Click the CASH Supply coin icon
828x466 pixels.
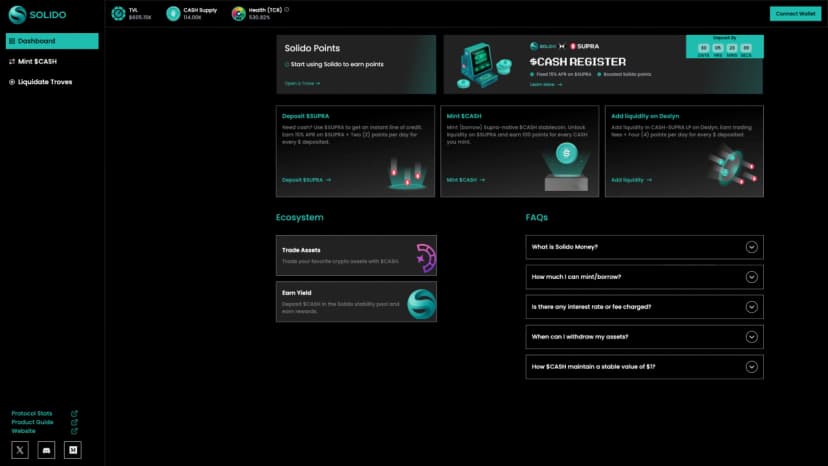pyautogui.click(x=173, y=14)
